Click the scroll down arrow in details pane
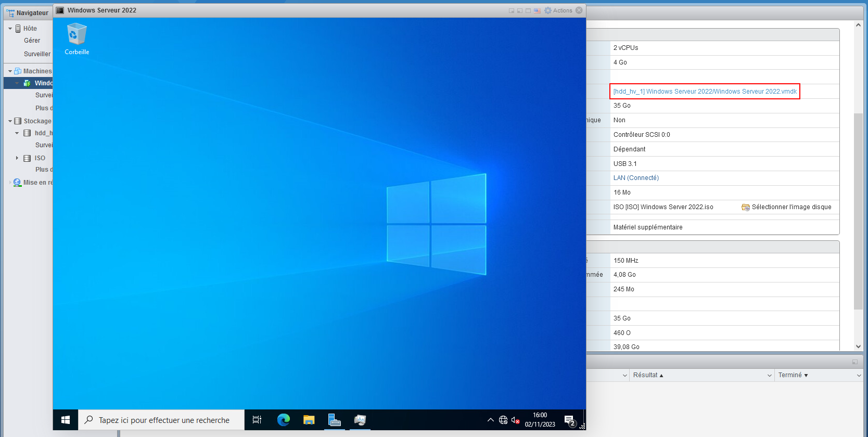This screenshot has width=868, height=437. pos(858,346)
